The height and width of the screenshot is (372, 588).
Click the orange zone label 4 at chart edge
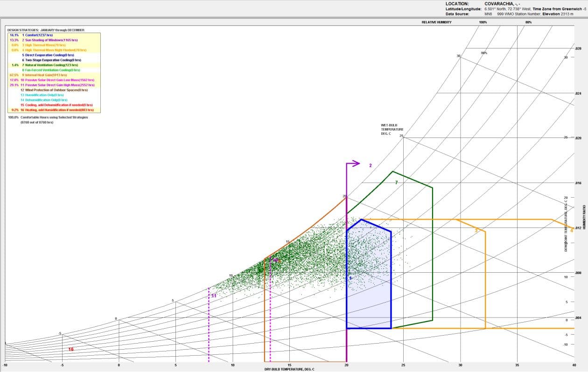pos(572,230)
